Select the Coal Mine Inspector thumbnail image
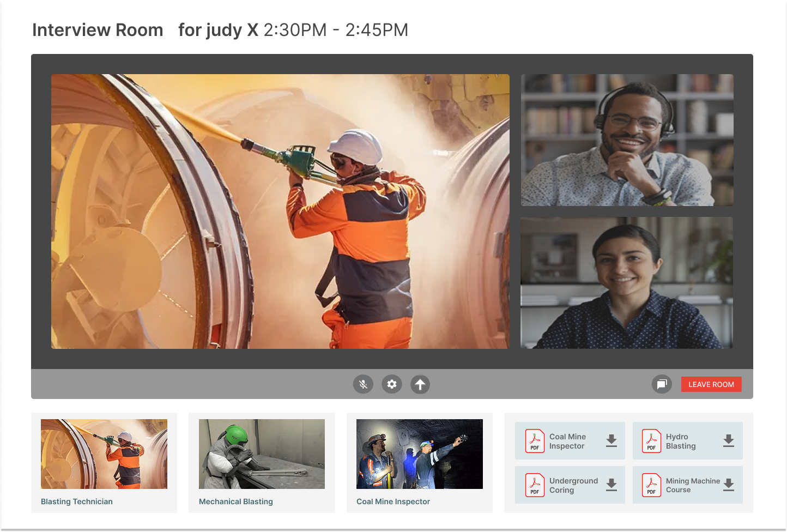 tap(419, 454)
